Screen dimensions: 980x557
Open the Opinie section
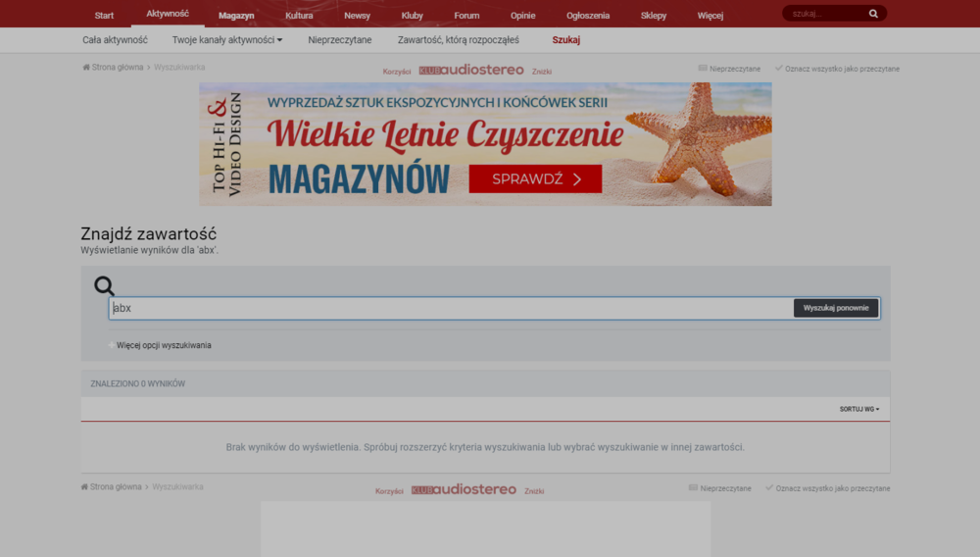coord(522,16)
